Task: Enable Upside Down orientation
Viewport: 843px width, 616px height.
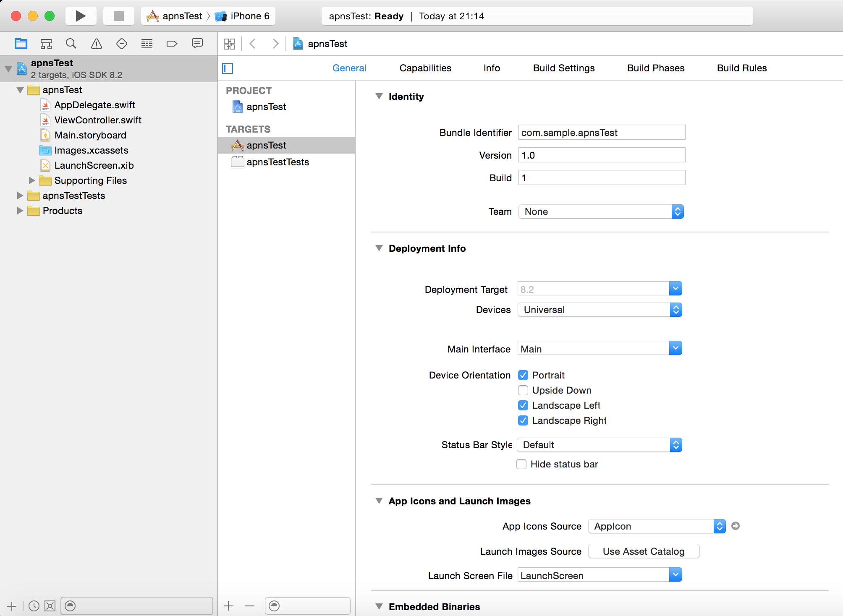Action: (x=523, y=390)
